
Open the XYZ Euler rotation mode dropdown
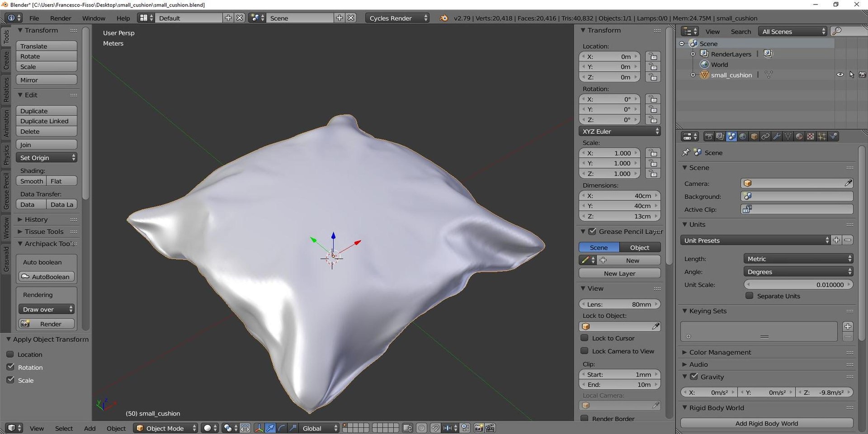click(619, 131)
